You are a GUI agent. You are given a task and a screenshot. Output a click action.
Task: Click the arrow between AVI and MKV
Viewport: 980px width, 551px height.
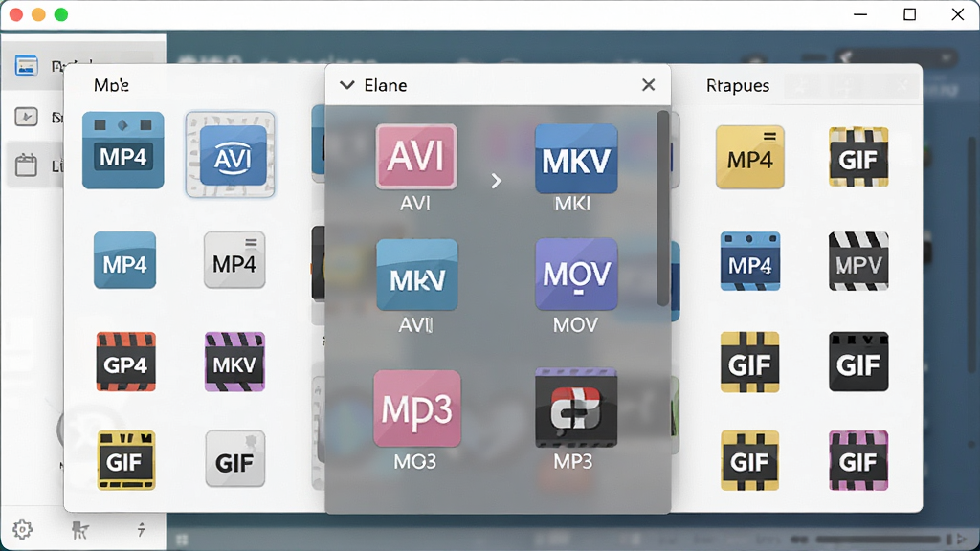pos(497,181)
